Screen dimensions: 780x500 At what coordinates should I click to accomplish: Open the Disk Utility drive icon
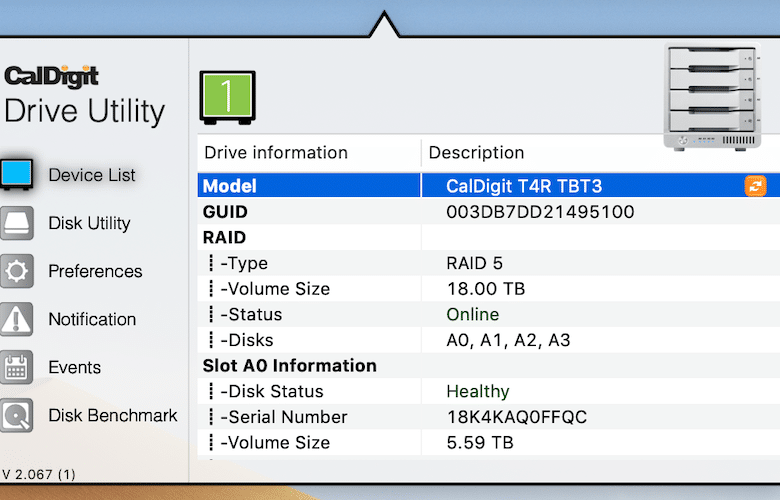pos(17,223)
